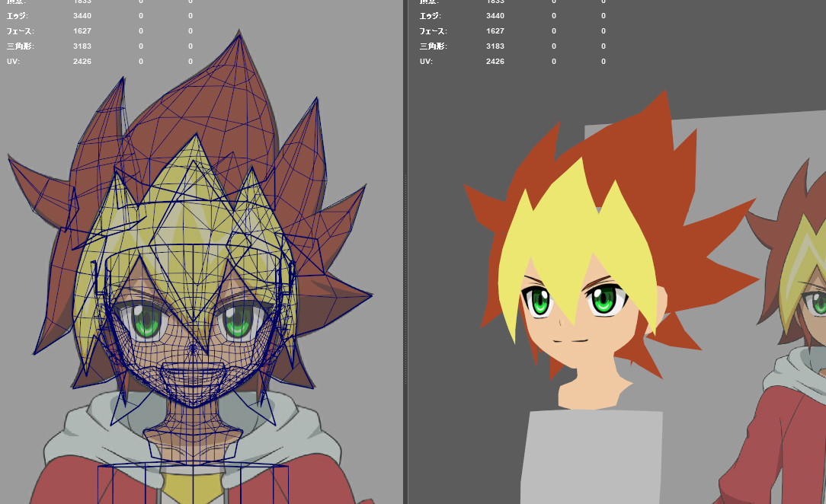Select the gray body block in right viewport
The height and width of the screenshot is (504, 826).
click(590, 458)
